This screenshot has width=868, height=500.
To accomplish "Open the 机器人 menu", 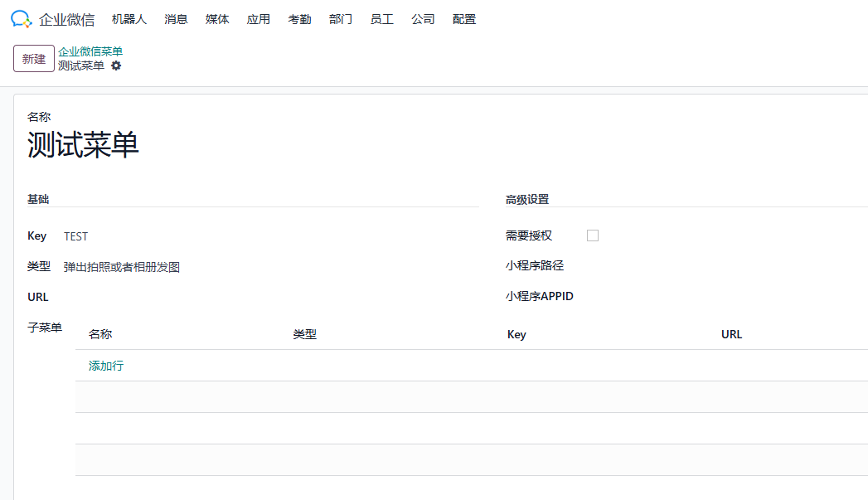I will point(129,19).
